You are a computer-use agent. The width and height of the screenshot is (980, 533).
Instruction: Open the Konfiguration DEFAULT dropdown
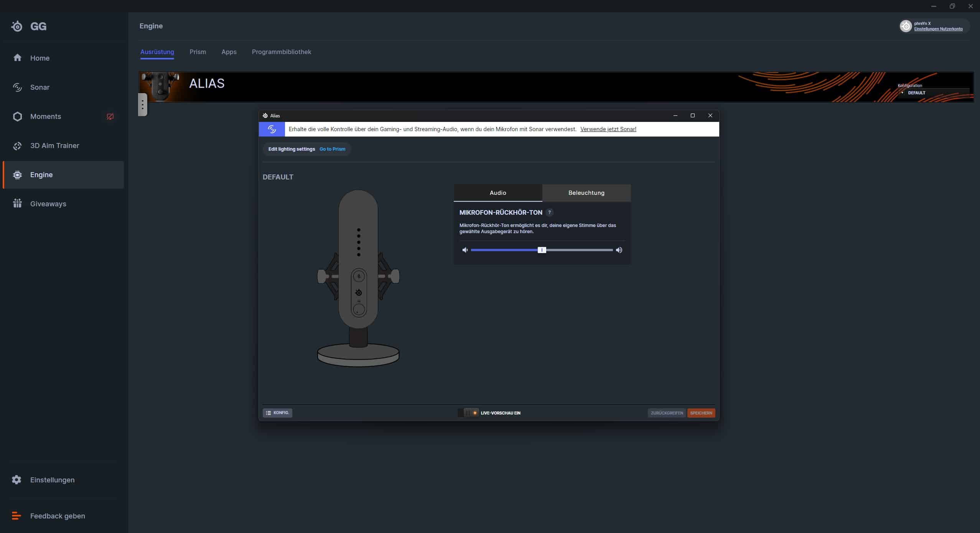(x=932, y=93)
